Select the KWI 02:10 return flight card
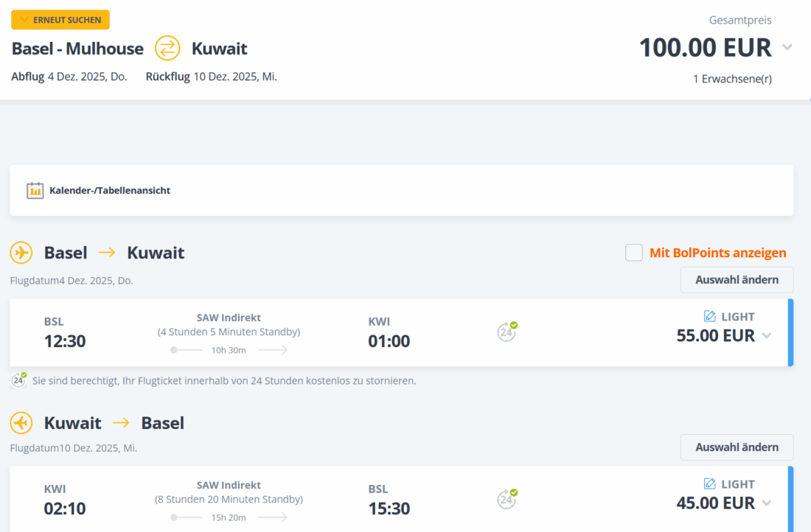The height and width of the screenshot is (532, 811). tap(295, 499)
